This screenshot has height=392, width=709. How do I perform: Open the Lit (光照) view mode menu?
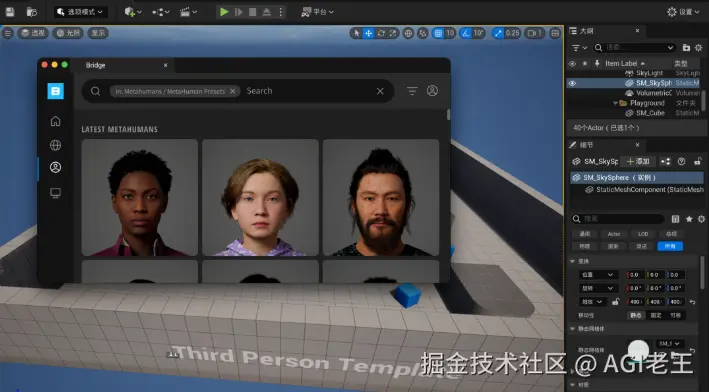tap(68, 33)
